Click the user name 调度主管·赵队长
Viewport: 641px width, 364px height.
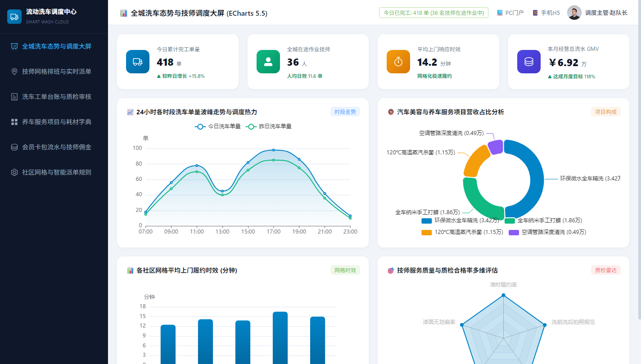coord(606,13)
